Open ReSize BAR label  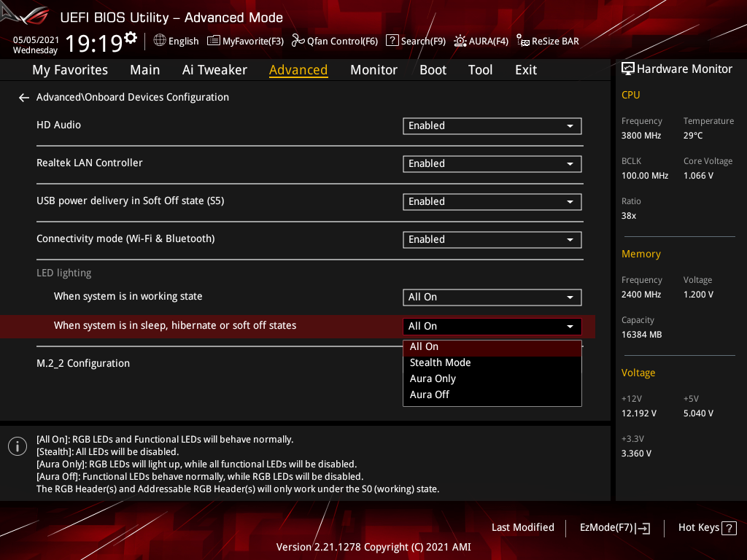(555, 42)
